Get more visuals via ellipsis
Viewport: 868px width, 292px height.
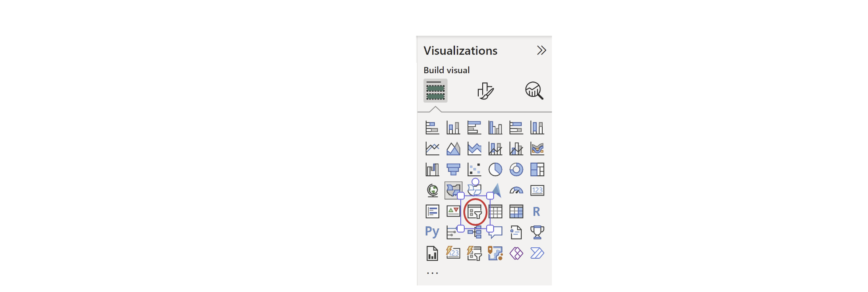433,273
